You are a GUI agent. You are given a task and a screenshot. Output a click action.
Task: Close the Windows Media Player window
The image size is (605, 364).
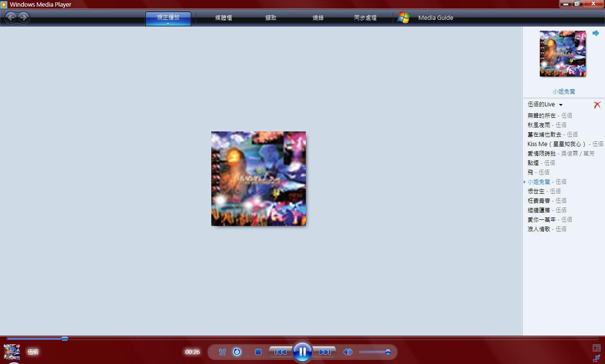594,4
